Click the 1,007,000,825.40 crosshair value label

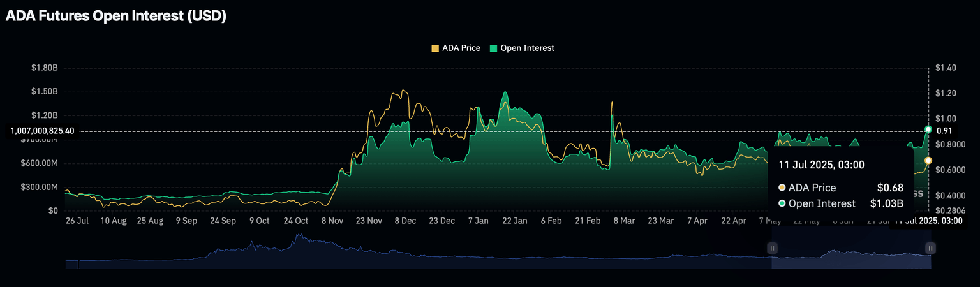click(x=43, y=131)
